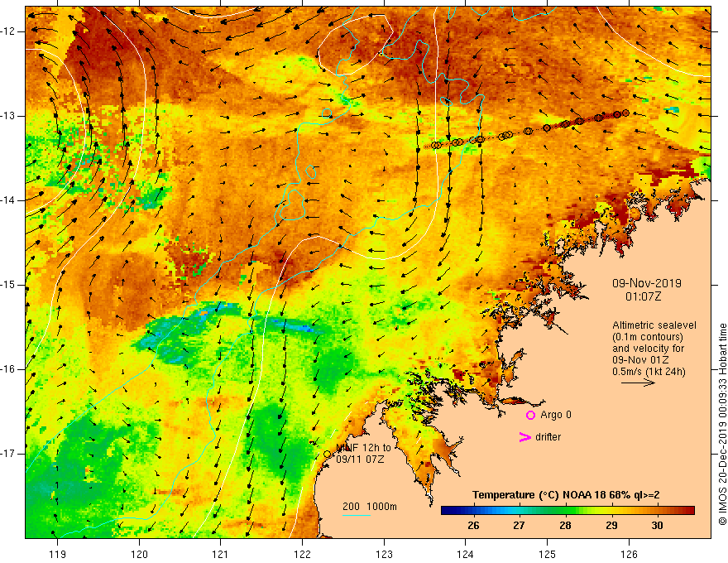Click the -13 latitude axis label

tap(8, 116)
